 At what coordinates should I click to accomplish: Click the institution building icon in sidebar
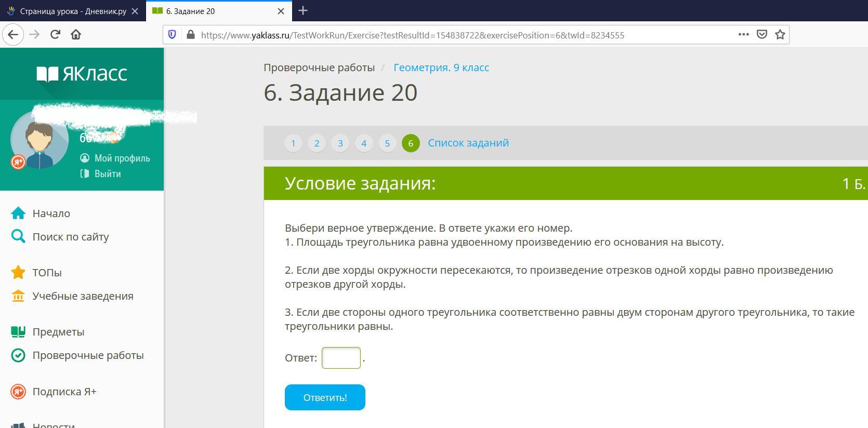[x=18, y=296]
